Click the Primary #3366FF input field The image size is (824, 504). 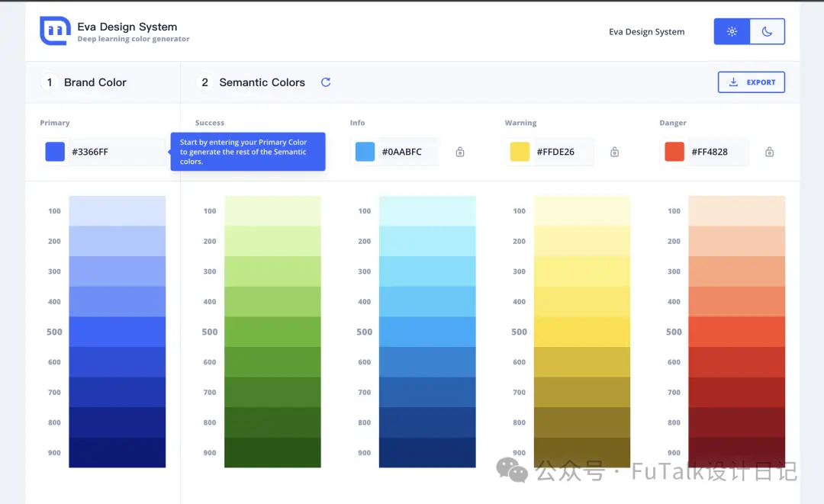pos(103,152)
